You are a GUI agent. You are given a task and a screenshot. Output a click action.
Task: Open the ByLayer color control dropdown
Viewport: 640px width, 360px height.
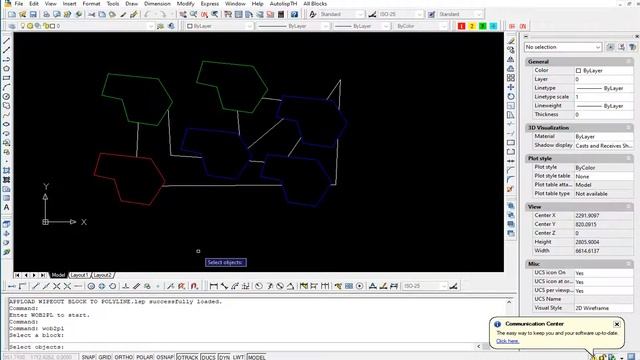point(219,26)
